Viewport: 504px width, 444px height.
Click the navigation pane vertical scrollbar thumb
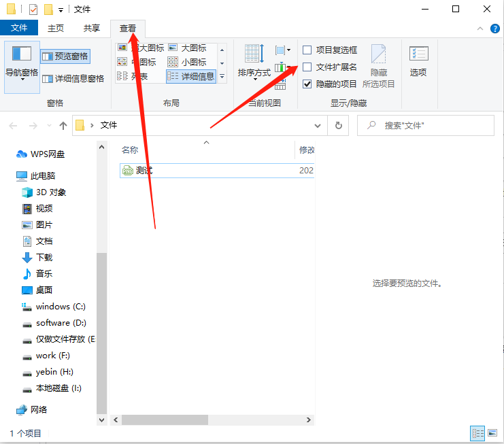tap(101, 333)
